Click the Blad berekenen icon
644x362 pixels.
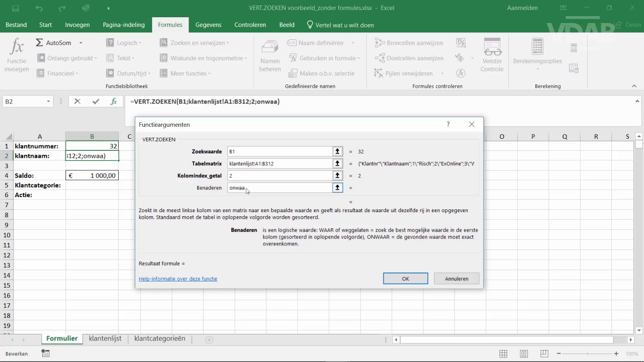(574, 68)
